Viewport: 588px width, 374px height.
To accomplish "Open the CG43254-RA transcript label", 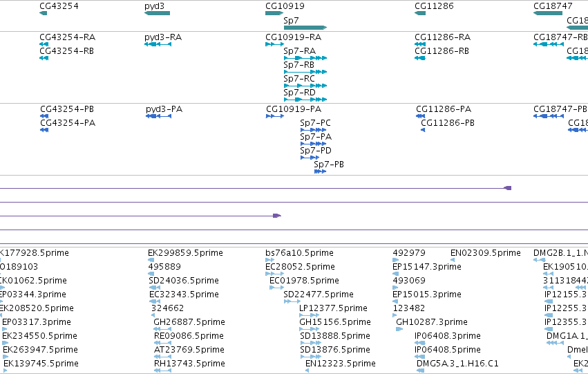I will (x=68, y=37).
